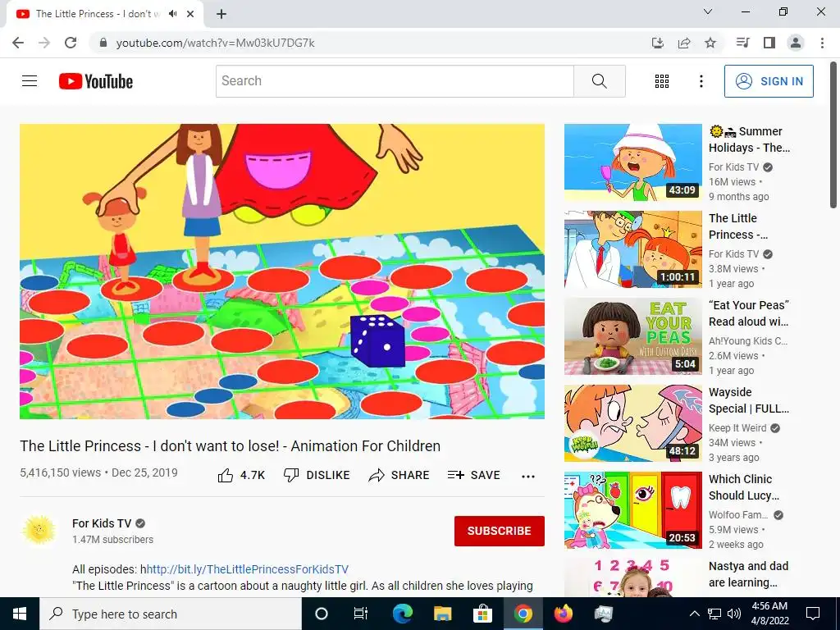
Task: Launch Firefox from taskbar
Action: (x=563, y=614)
